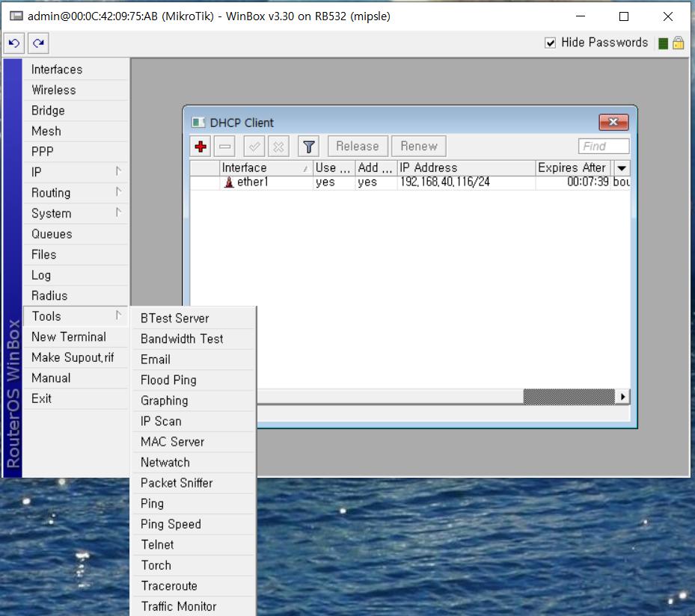Click the DHCP Client window title icon
Screen dimensions: 695x616
pyautogui.click(x=198, y=123)
